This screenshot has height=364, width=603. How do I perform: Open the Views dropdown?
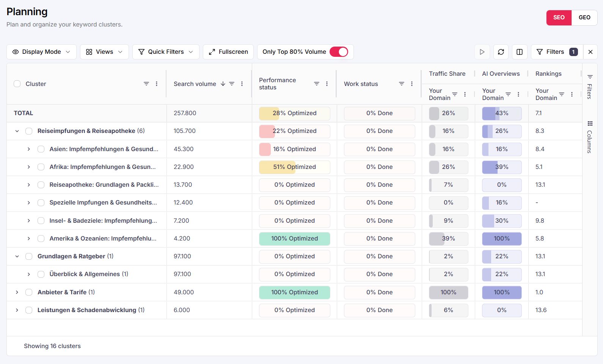(x=104, y=52)
